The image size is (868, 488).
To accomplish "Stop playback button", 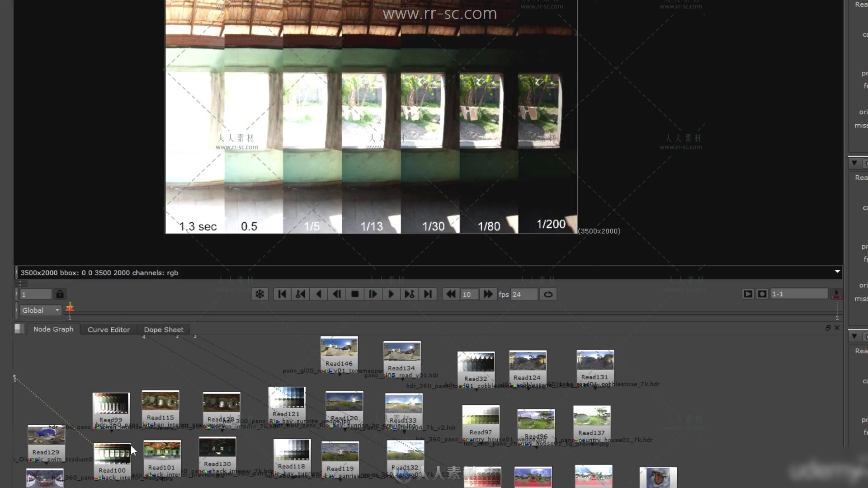I will [x=355, y=294].
